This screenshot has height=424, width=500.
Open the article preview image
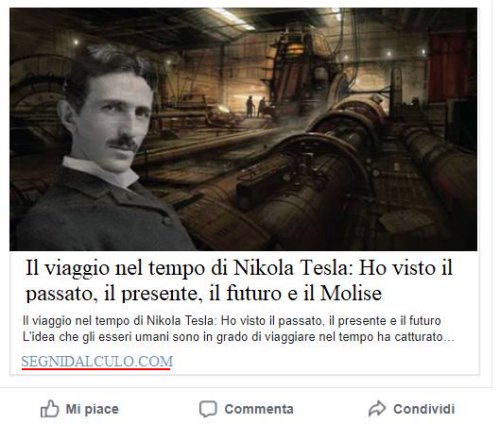(243, 129)
